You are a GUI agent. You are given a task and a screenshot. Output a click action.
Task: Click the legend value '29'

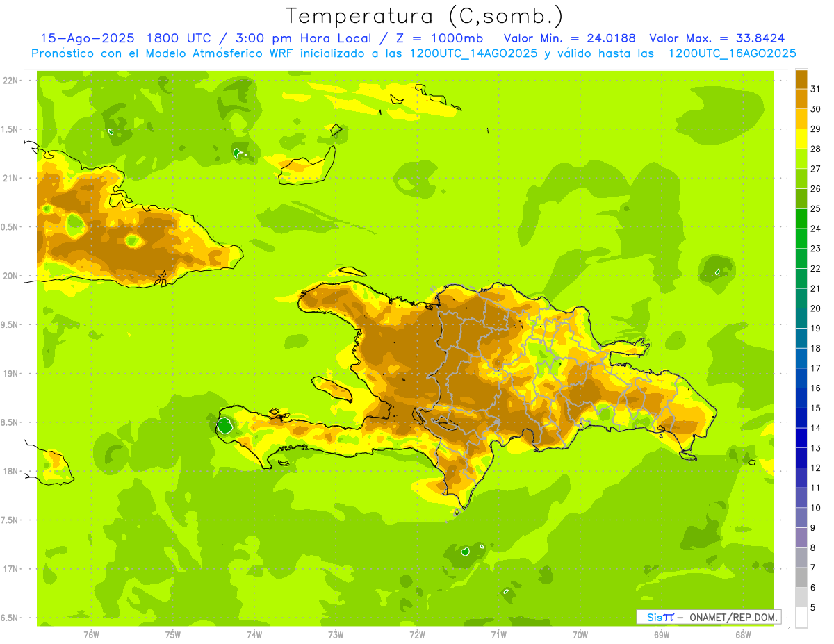pyautogui.click(x=815, y=129)
